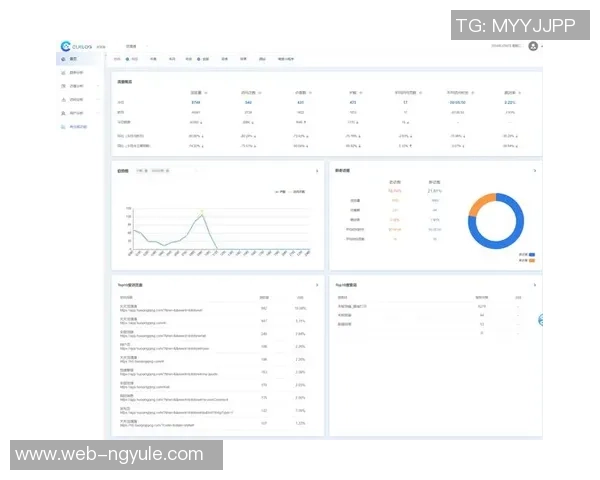This screenshot has height=480, width=600.
Task: Expand the Top10 pages card's corner arrow
Action: [317, 285]
